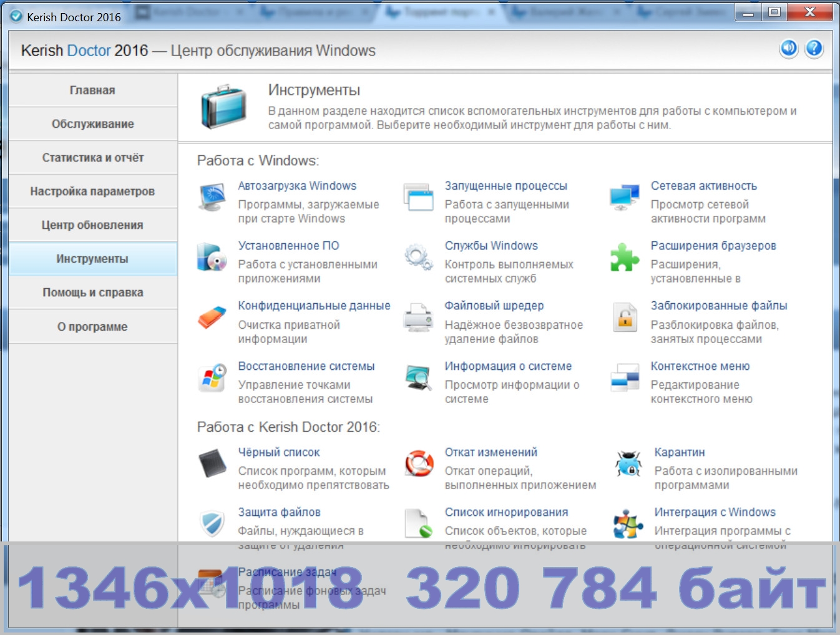Click the Службы Windows gears icon
Image resolution: width=840 pixels, height=635 pixels.
tap(418, 257)
